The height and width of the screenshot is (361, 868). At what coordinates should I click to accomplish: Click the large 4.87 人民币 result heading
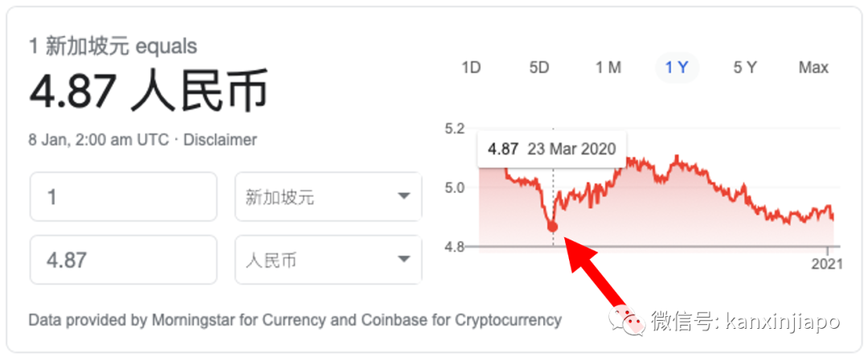(x=149, y=90)
